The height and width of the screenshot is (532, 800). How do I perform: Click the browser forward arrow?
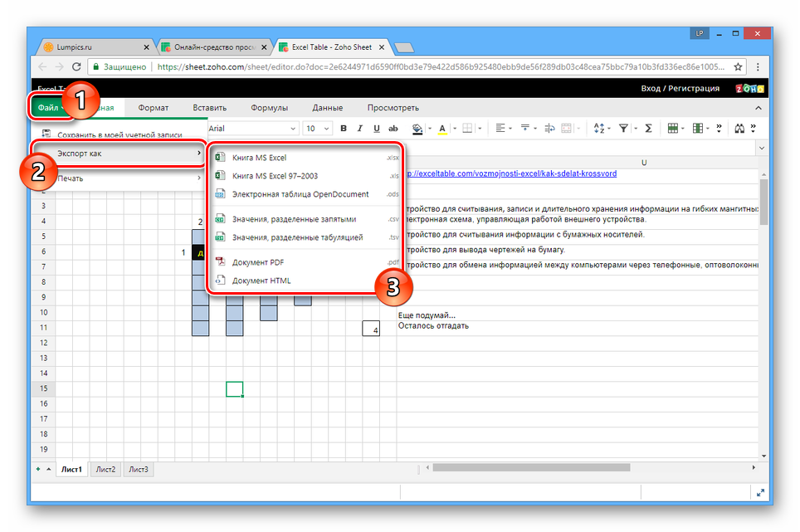(x=59, y=67)
